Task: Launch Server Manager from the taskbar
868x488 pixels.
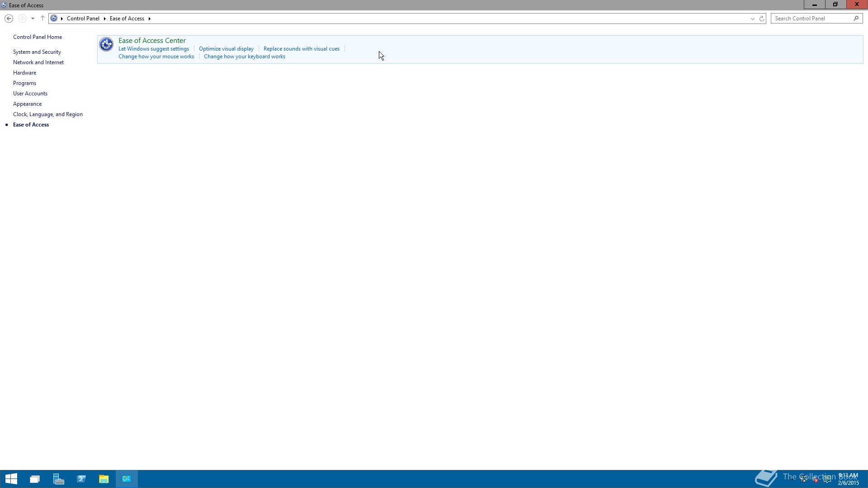Action: pyautogui.click(x=58, y=479)
